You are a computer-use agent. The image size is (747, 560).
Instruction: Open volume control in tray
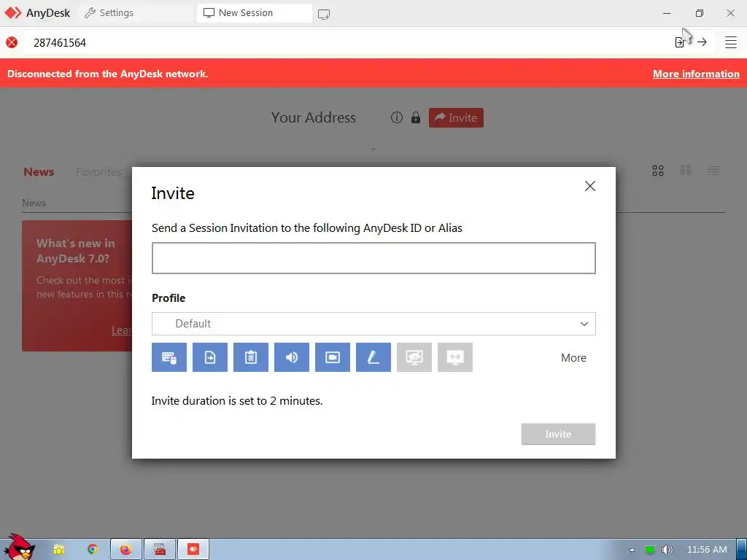point(667,550)
